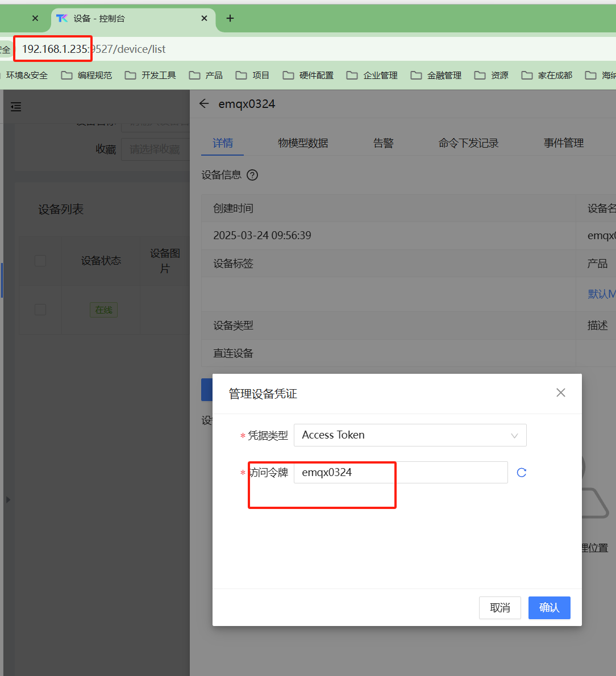
Task: Check the online device row checkbox
Action: (x=40, y=310)
